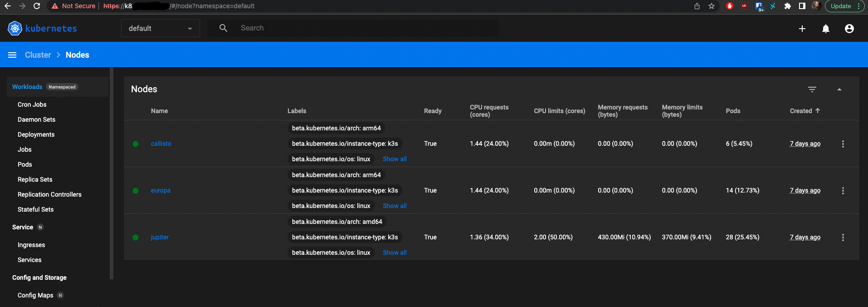868x307 pixels.
Task: Click jupiter green ready status dot
Action: [x=136, y=238]
